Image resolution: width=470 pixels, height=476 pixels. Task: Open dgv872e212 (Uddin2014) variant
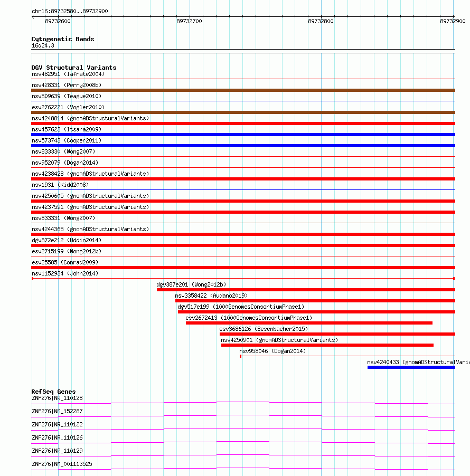click(67, 241)
